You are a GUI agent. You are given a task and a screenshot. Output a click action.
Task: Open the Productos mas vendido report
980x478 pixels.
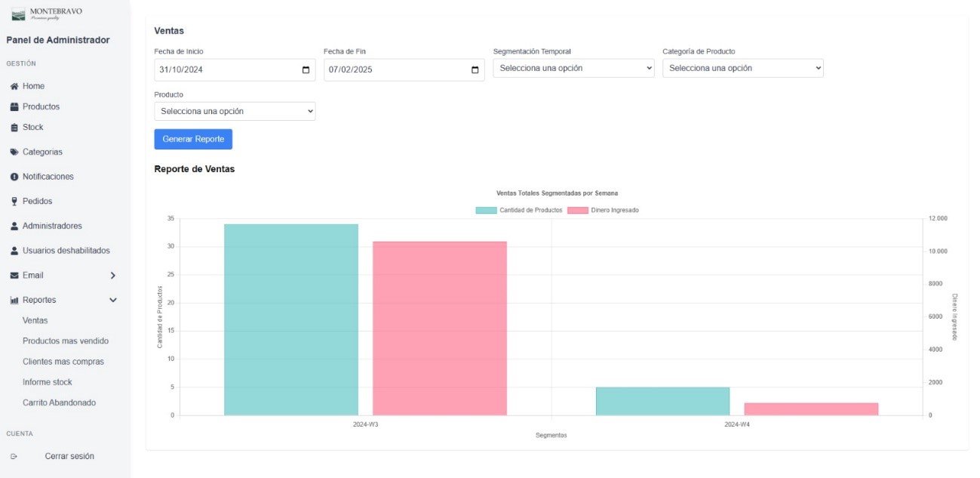(x=66, y=341)
